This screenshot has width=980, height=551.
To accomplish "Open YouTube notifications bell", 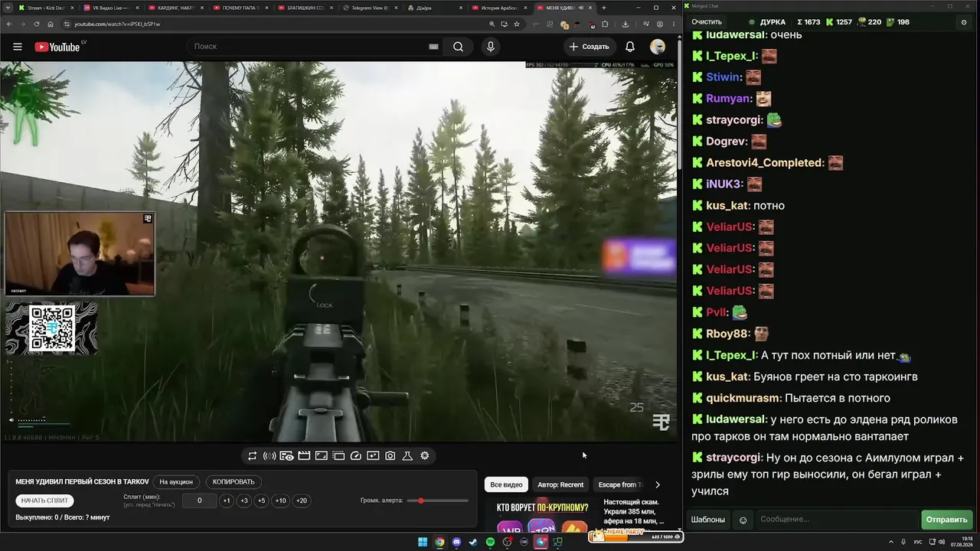I will pos(630,47).
